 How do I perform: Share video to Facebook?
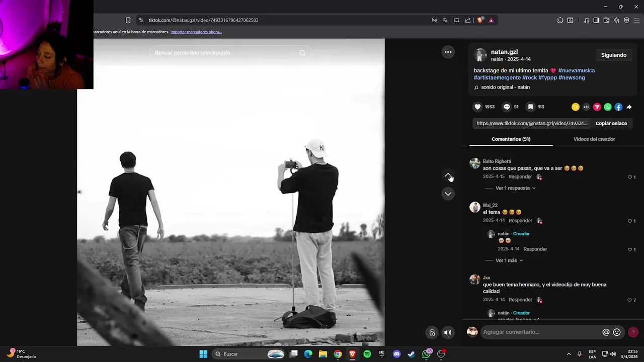click(618, 107)
